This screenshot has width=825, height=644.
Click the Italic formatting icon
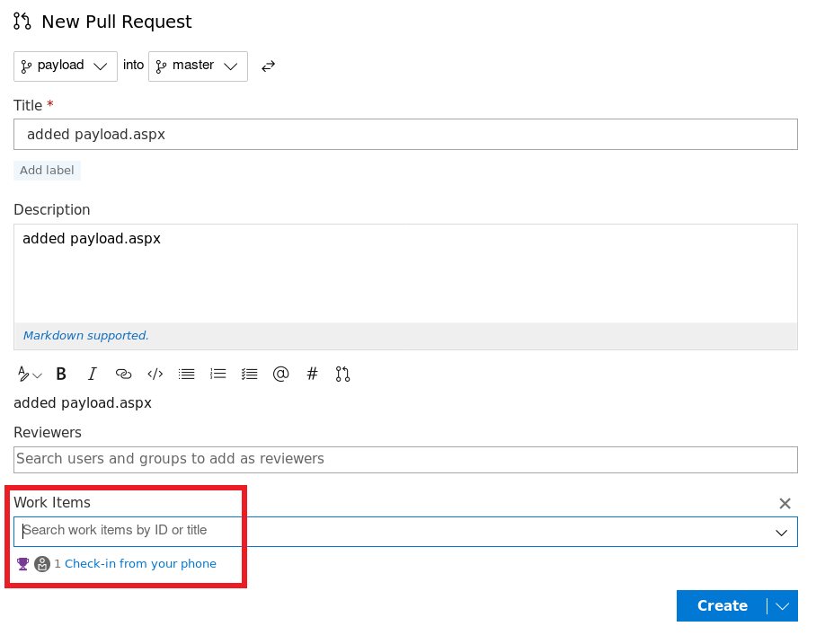tap(92, 375)
